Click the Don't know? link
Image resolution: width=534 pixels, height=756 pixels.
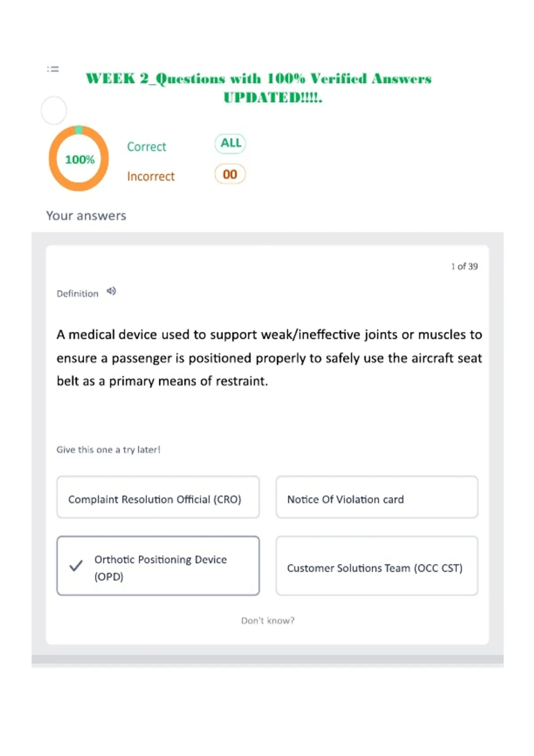click(x=268, y=620)
